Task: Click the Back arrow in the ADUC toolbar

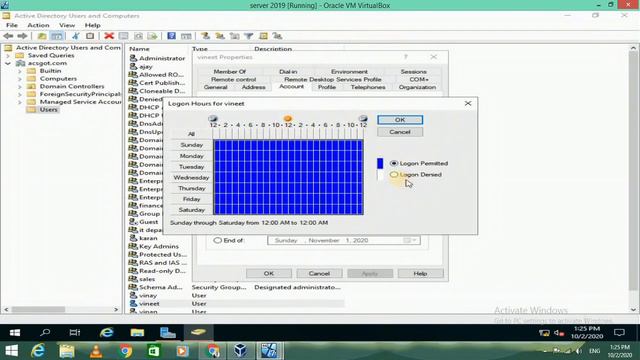Action: (x=8, y=36)
